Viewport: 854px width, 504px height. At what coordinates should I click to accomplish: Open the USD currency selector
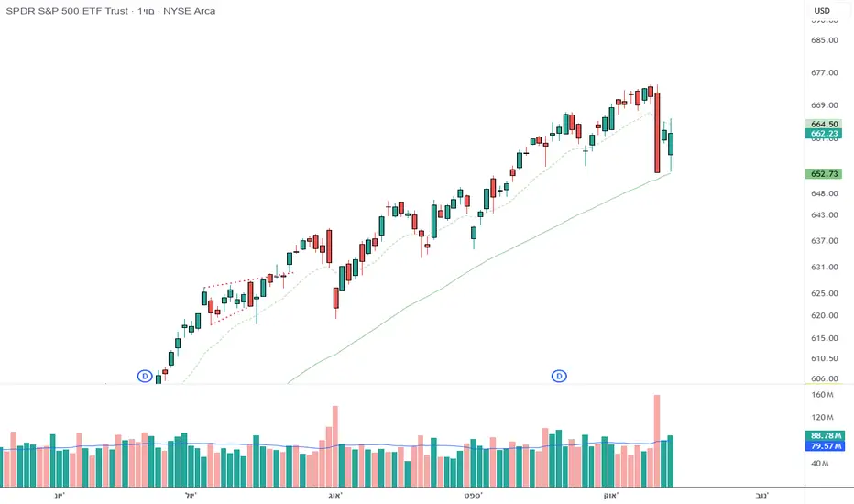(x=822, y=11)
